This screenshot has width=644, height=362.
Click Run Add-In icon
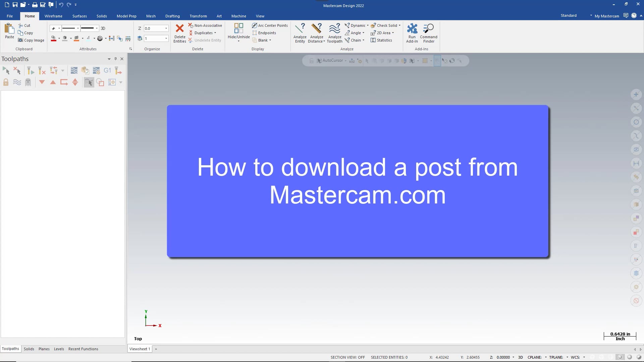[x=412, y=33]
